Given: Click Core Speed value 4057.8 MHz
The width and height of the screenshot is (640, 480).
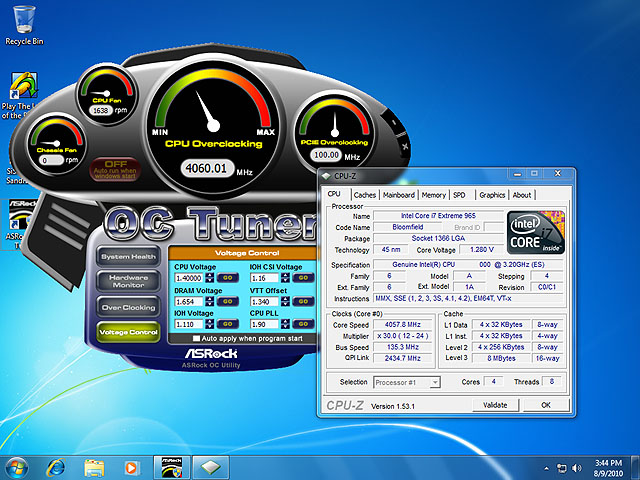Looking at the screenshot, I should (402, 324).
